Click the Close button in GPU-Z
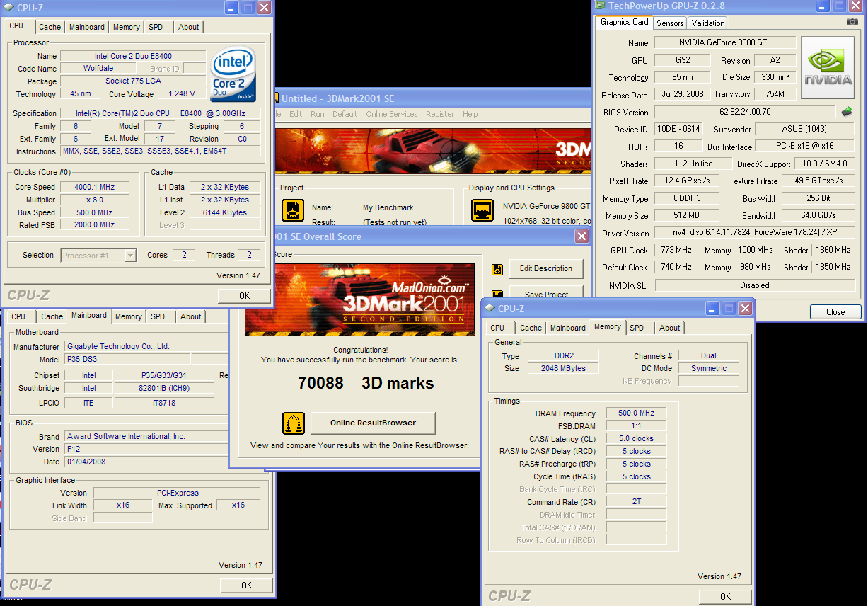 coord(835,312)
